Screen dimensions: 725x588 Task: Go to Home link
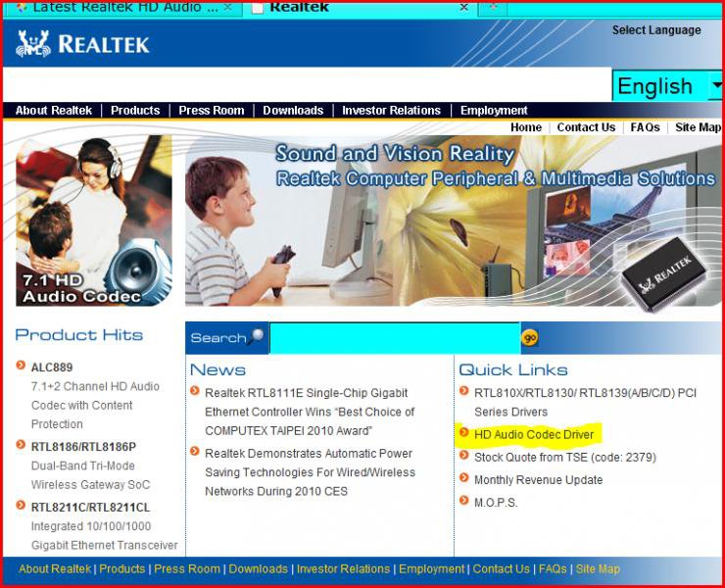(526, 127)
